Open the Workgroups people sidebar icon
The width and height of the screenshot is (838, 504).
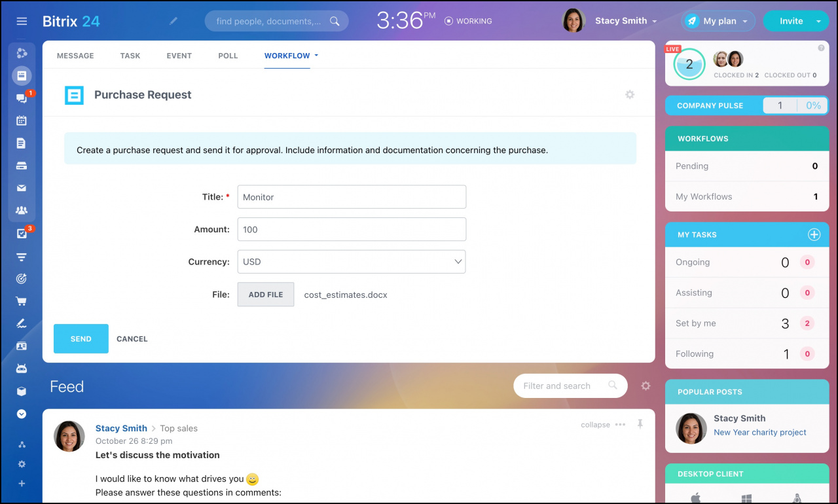[x=22, y=210]
